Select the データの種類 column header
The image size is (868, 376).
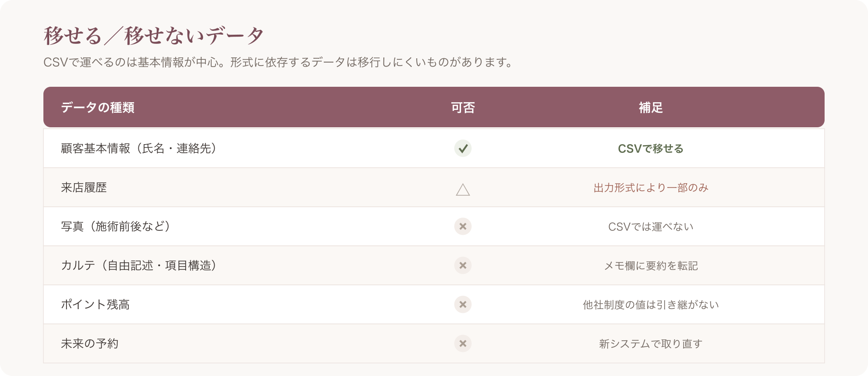(x=98, y=107)
